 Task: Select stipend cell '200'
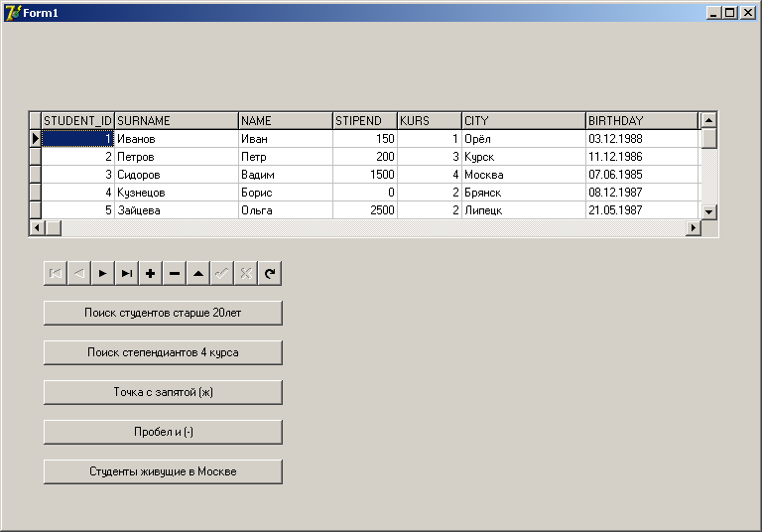pyautogui.click(x=365, y=157)
